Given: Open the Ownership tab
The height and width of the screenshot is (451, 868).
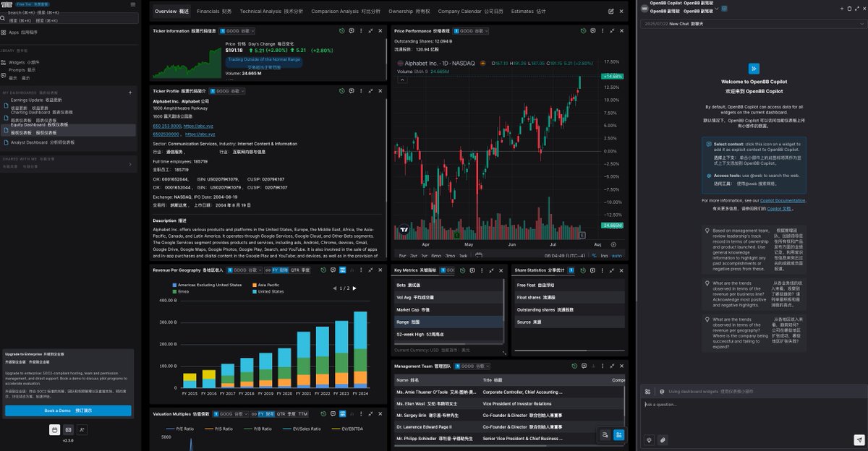Looking at the screenshot, I should [409, 12].
